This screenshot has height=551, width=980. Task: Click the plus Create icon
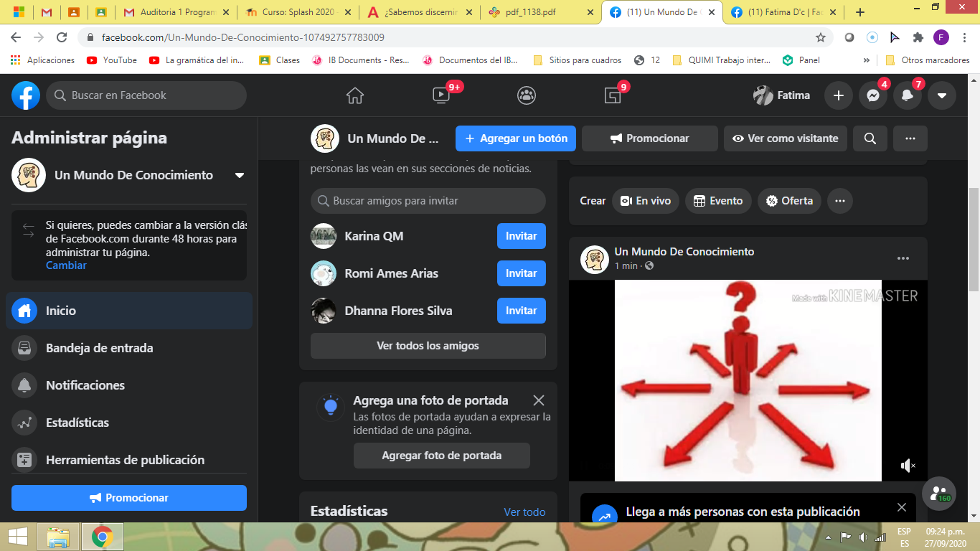click(839, 95)
